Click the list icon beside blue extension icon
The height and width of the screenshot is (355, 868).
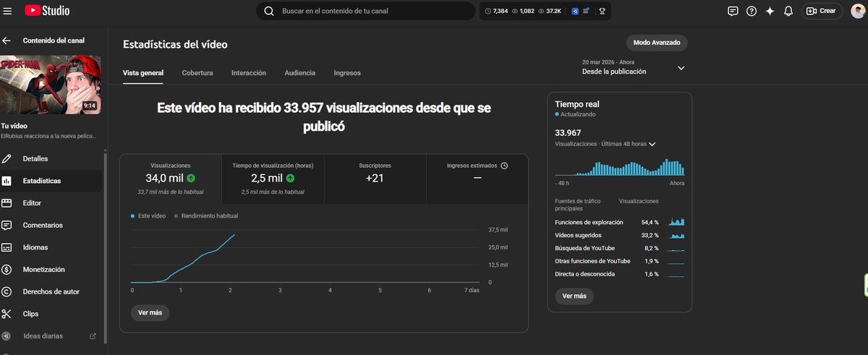(x=587, y=11)
